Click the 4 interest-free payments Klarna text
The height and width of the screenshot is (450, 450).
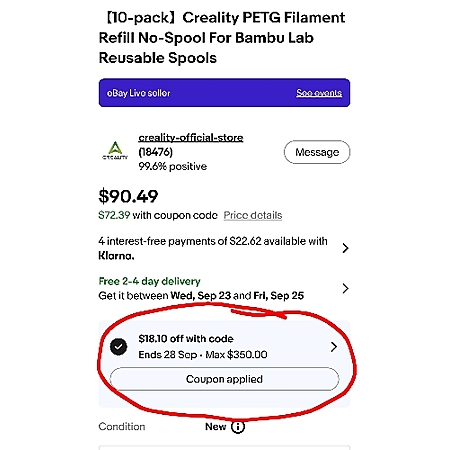[213, 248]
